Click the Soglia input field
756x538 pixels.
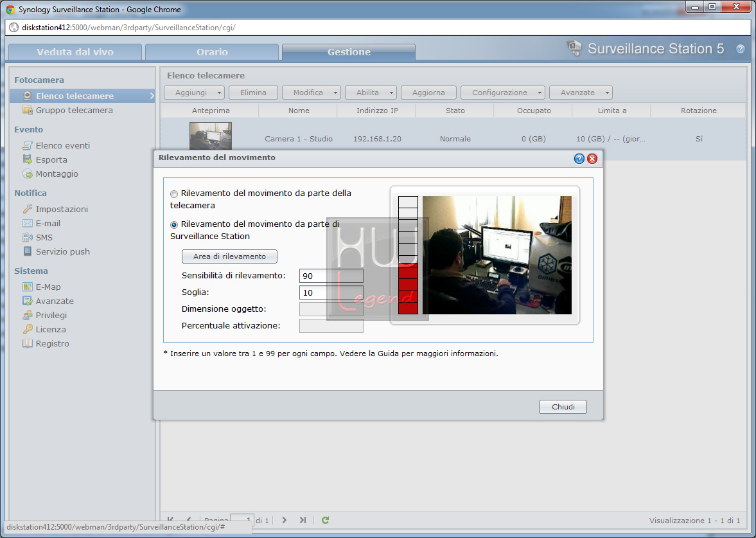[x=331, y=292]
